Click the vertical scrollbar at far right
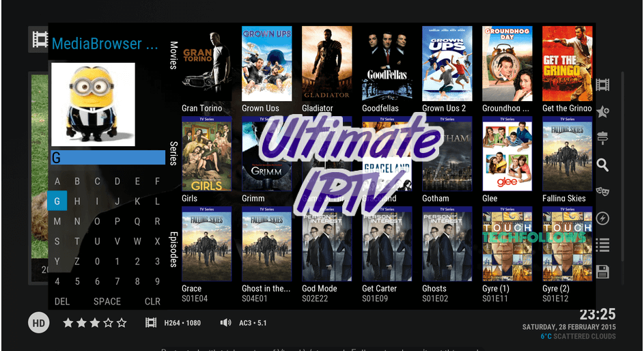Screen dimensions: 644x351 623,166
